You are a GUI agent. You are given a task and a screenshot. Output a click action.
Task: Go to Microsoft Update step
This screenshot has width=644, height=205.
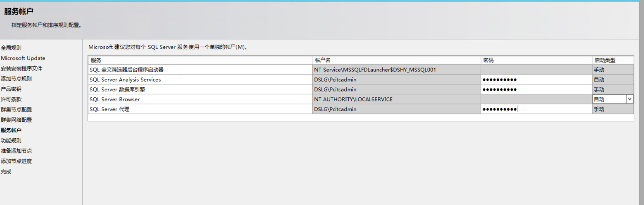click(23, 58)
